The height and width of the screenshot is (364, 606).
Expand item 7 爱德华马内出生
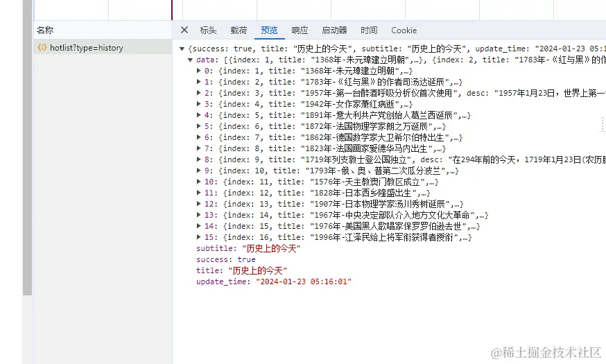(x=199, y=148)
